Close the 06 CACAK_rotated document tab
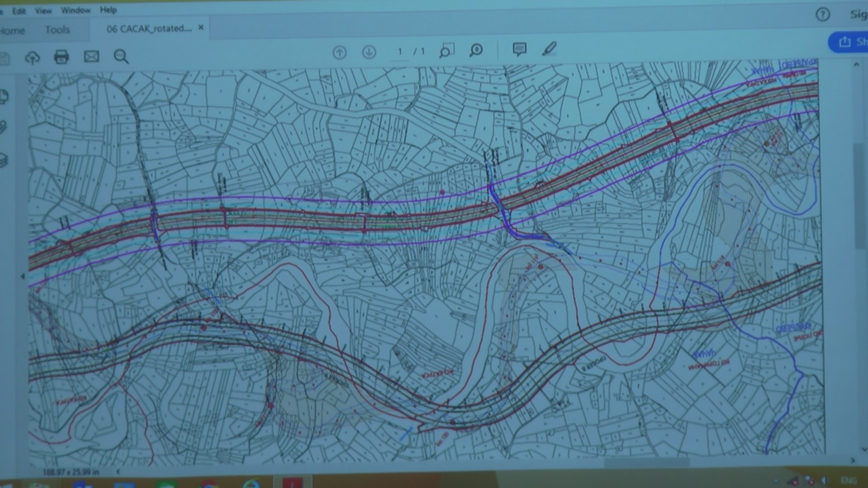The image size is (868, 488). 201,28
